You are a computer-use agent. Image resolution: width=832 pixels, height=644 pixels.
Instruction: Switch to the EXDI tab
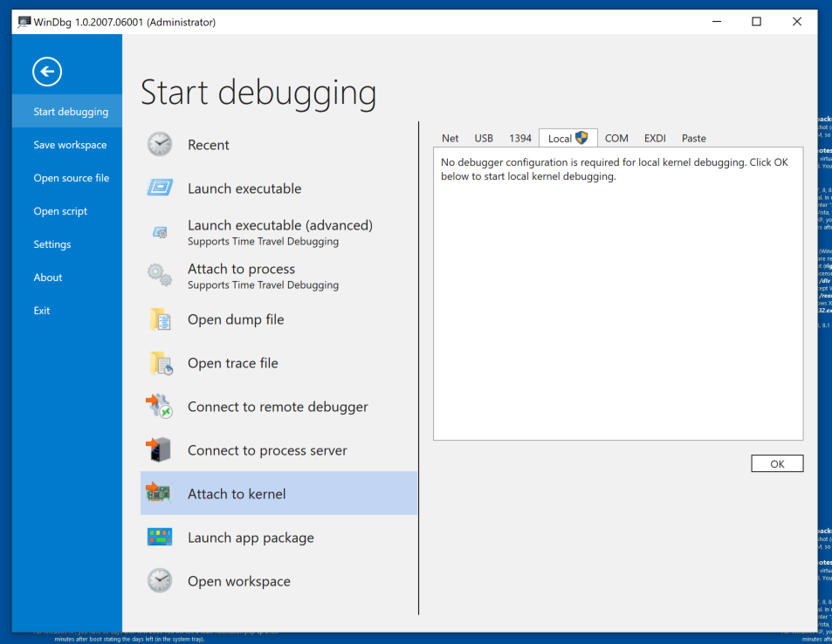click(655, 139)
